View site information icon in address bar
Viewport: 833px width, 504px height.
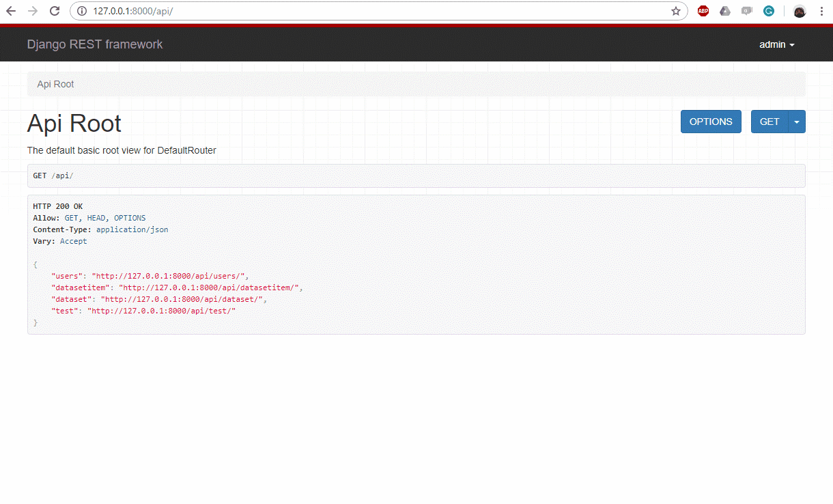pyautogui.click(x=82, y=11)
